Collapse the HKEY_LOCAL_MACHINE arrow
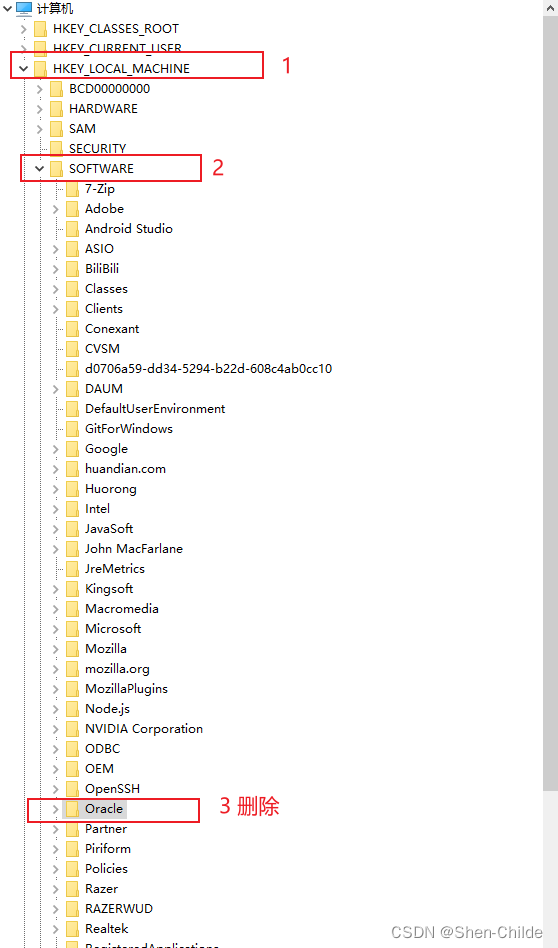Image resolution: width=558 pixels, height=948 pixels. 24,69
